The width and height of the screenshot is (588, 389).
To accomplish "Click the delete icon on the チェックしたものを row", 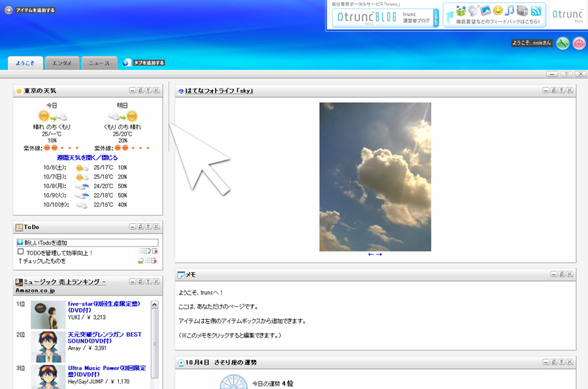I will [154, 261].
